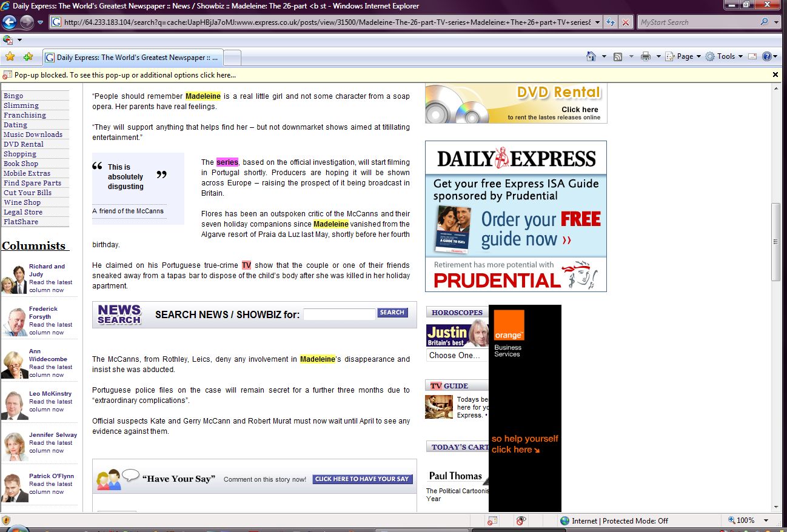The width and height of the screenshot is (787, 532).
Task: Click the Refresh page icon
Action: 611,22
